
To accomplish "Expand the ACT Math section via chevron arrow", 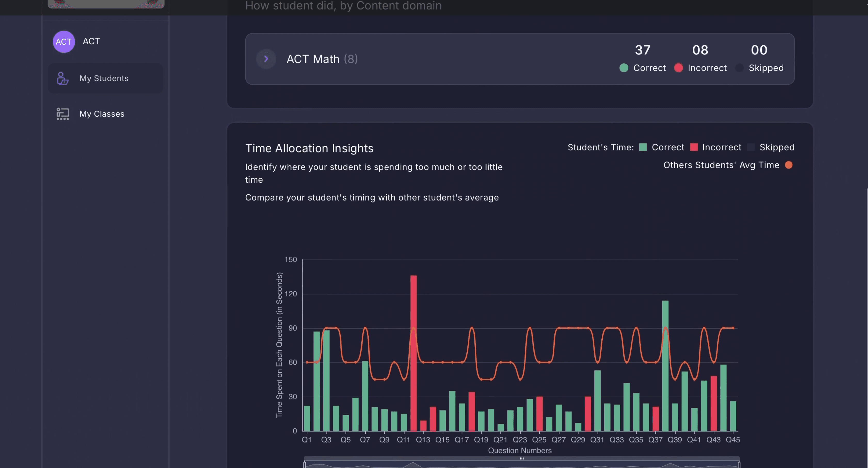I will (x=266, y=59).
